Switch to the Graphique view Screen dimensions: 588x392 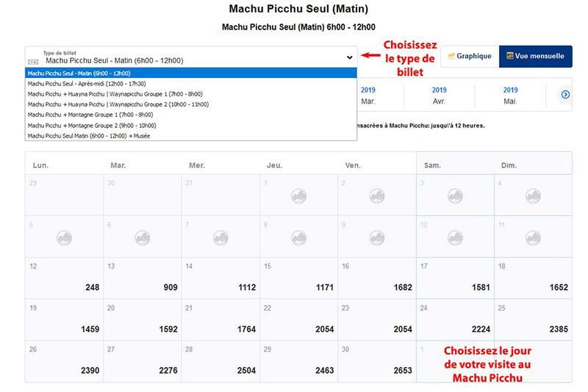point(470,57)
